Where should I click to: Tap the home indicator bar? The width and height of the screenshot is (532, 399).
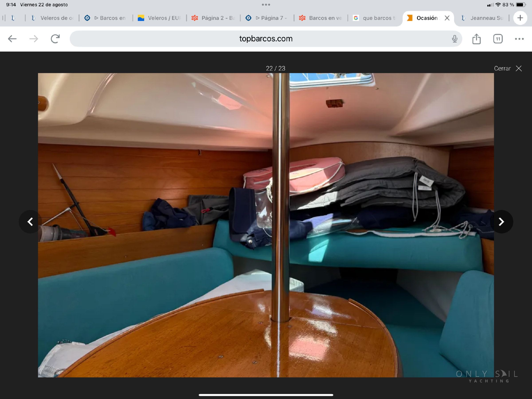[266, 395]
